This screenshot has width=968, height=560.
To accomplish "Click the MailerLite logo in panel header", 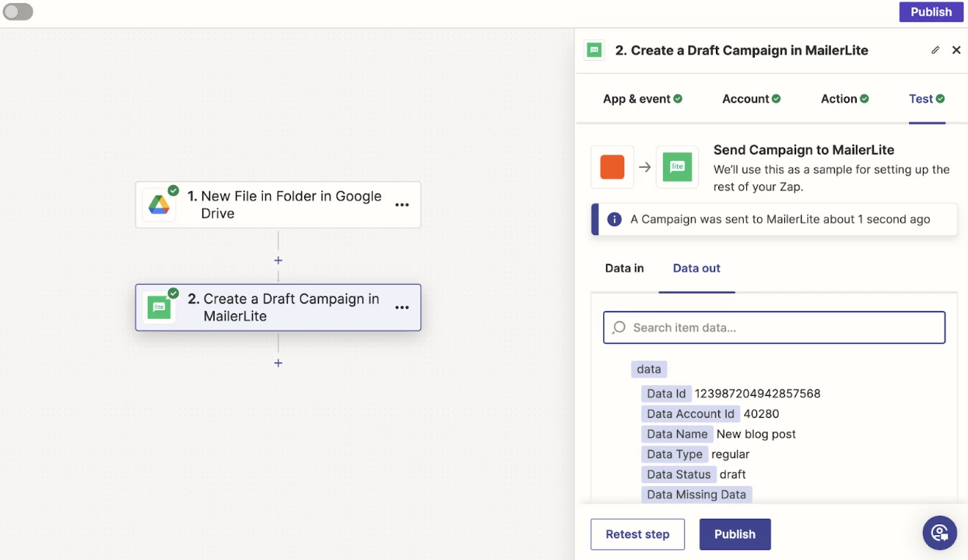I will click(594, 51).
